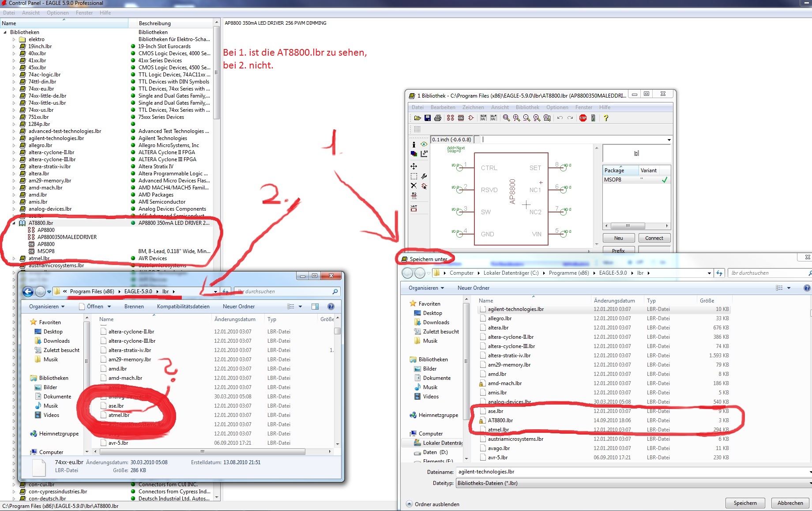
Task: Save the library using floppy disk icon
Action: pyautogui.click(x=427, y=118)
